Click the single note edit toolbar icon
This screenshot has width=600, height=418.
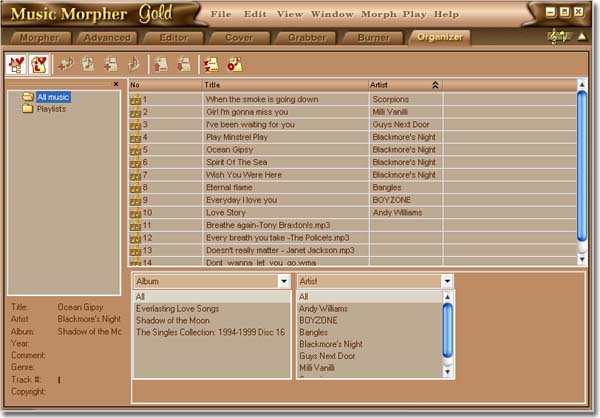(134, 64)
